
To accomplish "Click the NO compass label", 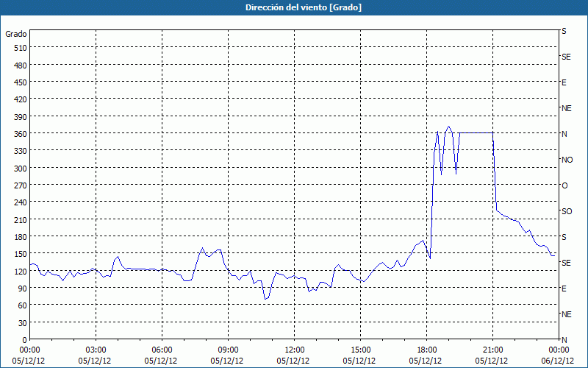I will click(x=567, y=160).
